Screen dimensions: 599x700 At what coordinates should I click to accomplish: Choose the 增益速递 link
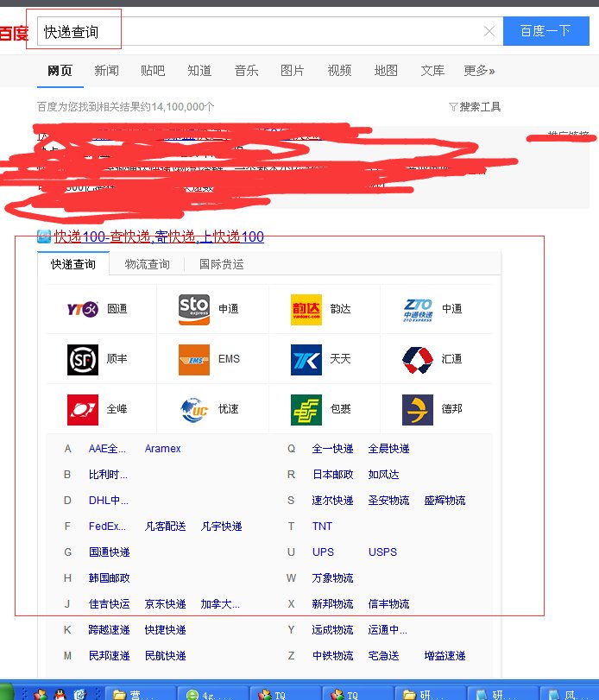click(x=445, y=656)
